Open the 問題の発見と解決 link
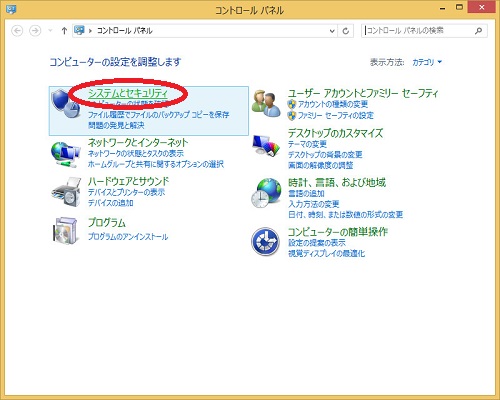 point(116,125)
